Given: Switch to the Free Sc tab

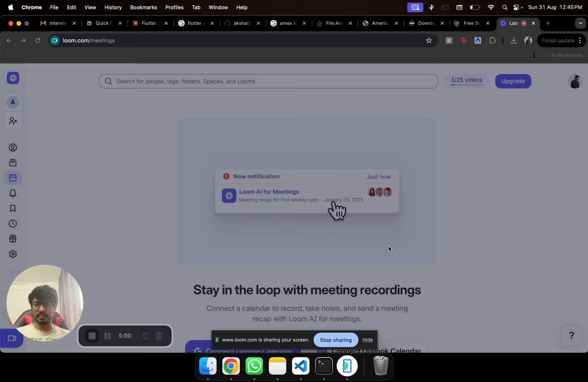Looking at the screenshot, I should tap(471, 23).
